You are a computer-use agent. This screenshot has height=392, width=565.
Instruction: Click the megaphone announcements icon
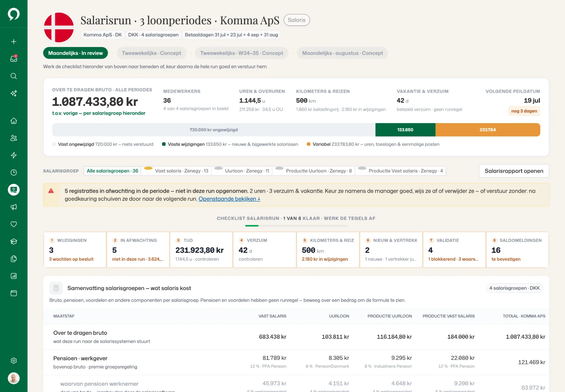click(x=14, y=207)
